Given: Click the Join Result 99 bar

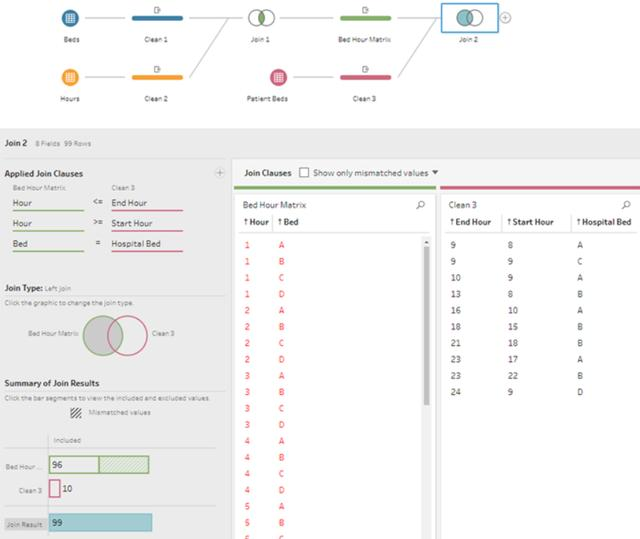Looking at the screenshot, I should [x=100, y=523].
